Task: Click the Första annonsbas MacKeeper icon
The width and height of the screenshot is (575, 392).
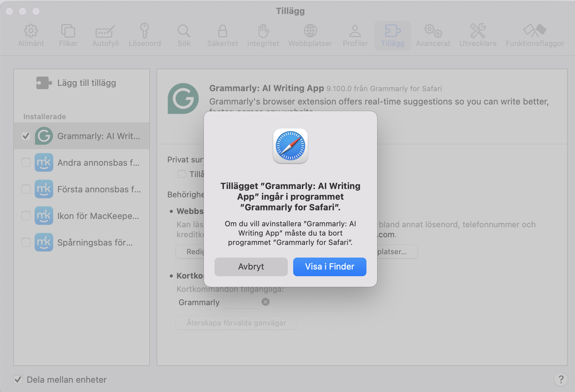Action: [44, 189]
